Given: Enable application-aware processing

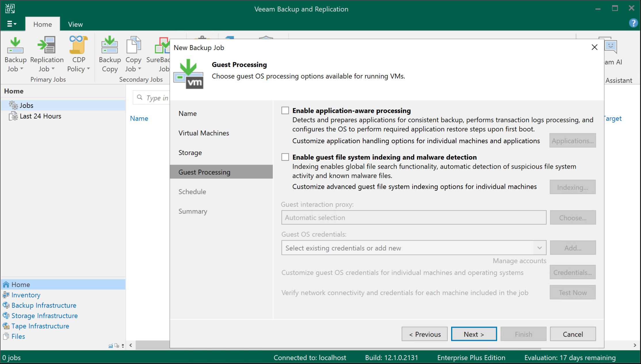Looking at the screenshot, I should [285, 110].
